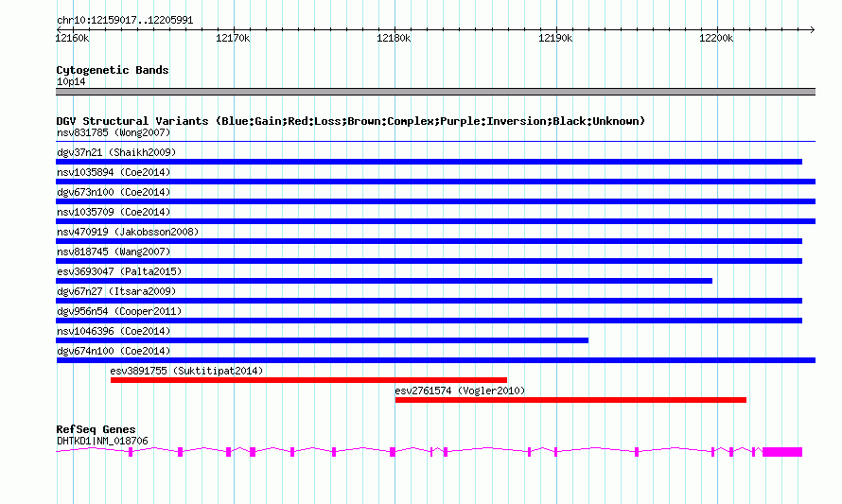Select the large magenta DHTKD1 terminal exon block
The width and height of the screenshot is (842, 504).
pyautogui.click(x=782, y=452)
